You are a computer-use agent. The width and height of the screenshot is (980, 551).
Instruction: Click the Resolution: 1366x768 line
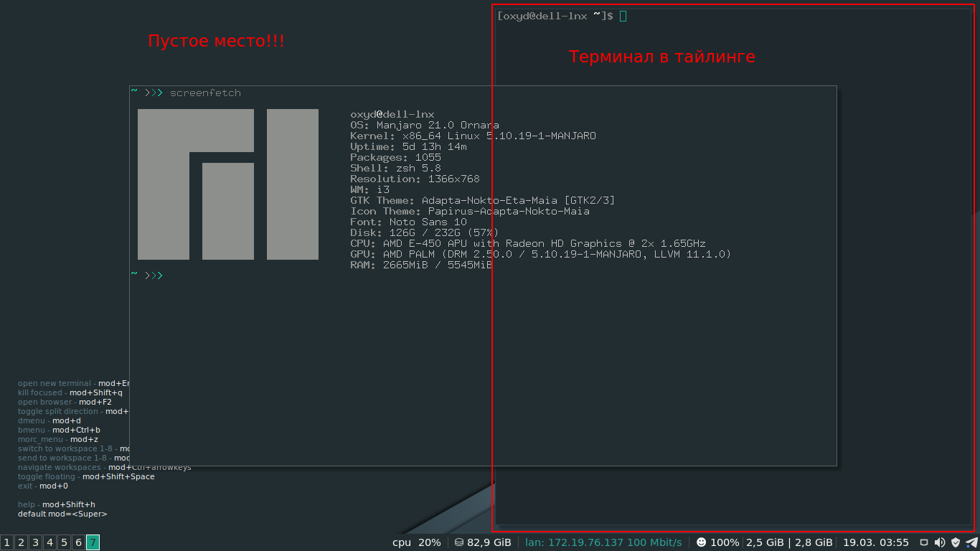click(x=415, y=179)
